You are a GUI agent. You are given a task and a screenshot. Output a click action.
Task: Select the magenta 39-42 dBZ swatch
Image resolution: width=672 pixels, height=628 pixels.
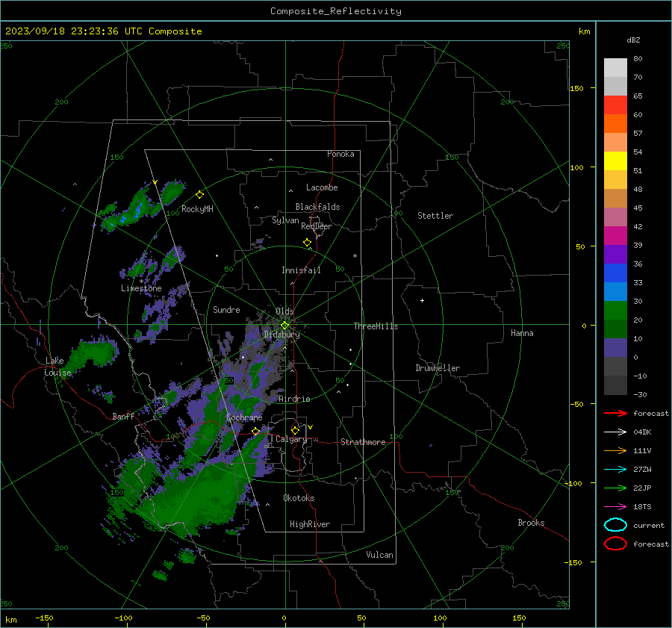pyautogui.click(x=615, y=236)
